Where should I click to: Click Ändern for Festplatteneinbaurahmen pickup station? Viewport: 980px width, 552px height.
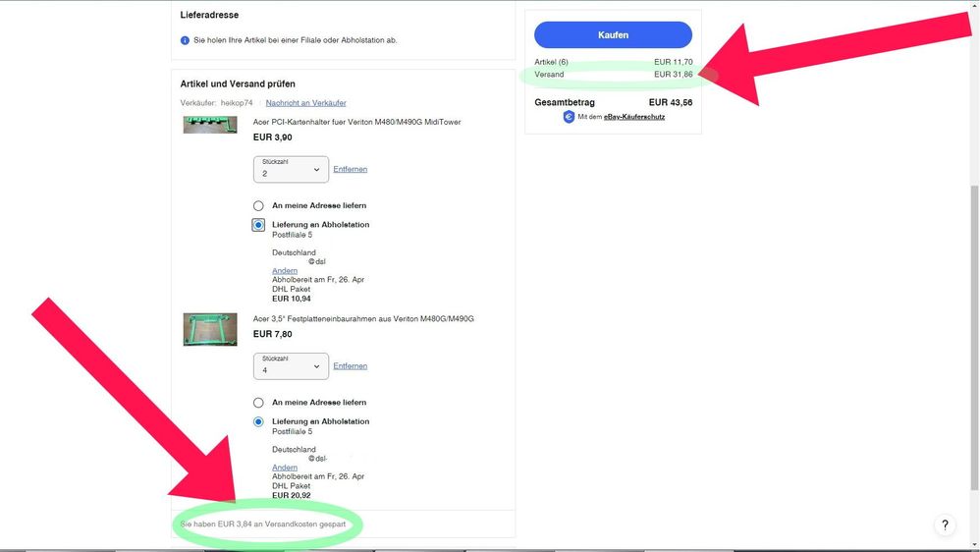285,468
